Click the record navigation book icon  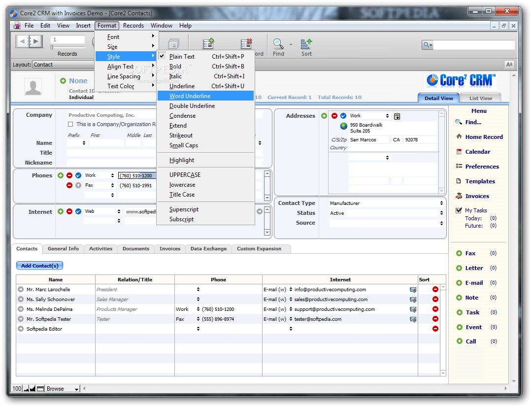click(x=29, y=41)
